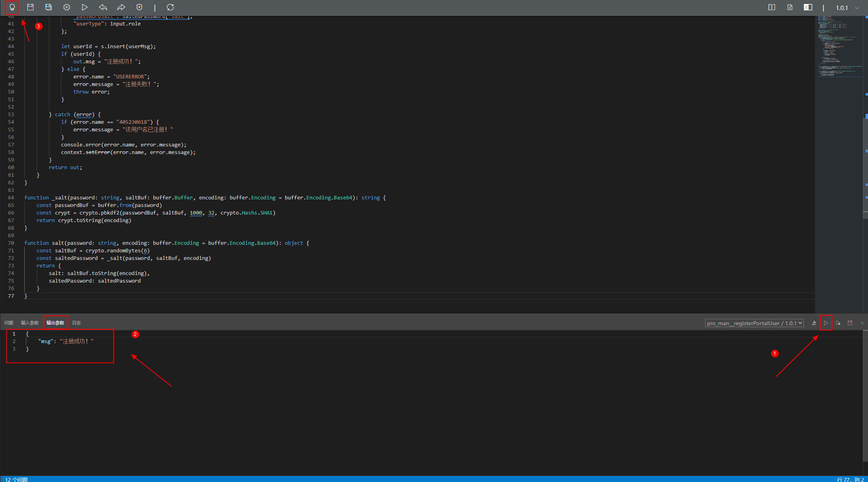Click the 'throw error;' statement
Image resolution: width=868 pixels, height=482 pixels.
pos(91,92)
